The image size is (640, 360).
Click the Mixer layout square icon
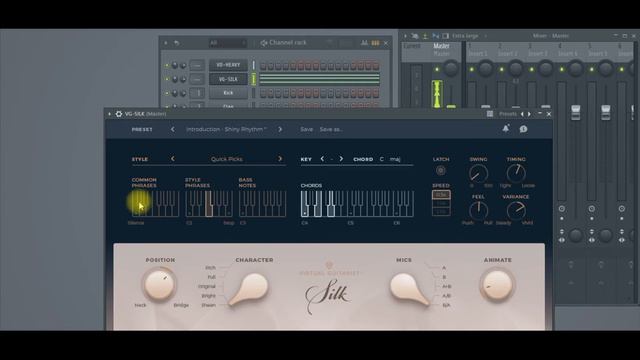click(445, 36)
